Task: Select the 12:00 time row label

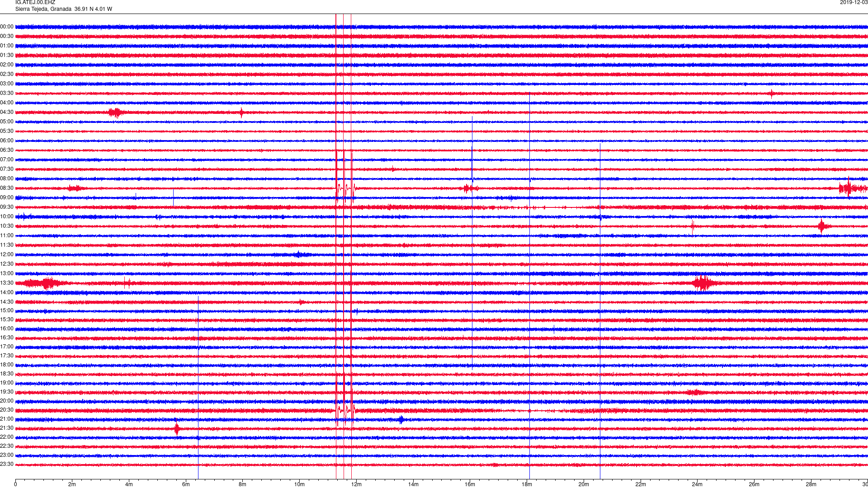Action: point(7,255)
